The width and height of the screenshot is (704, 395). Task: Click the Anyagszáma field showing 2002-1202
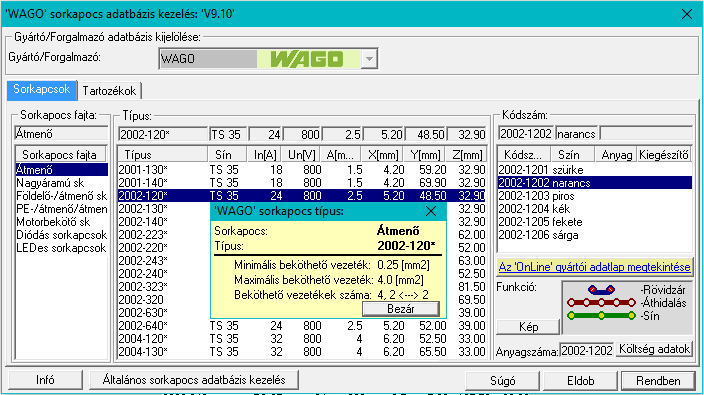586,350
